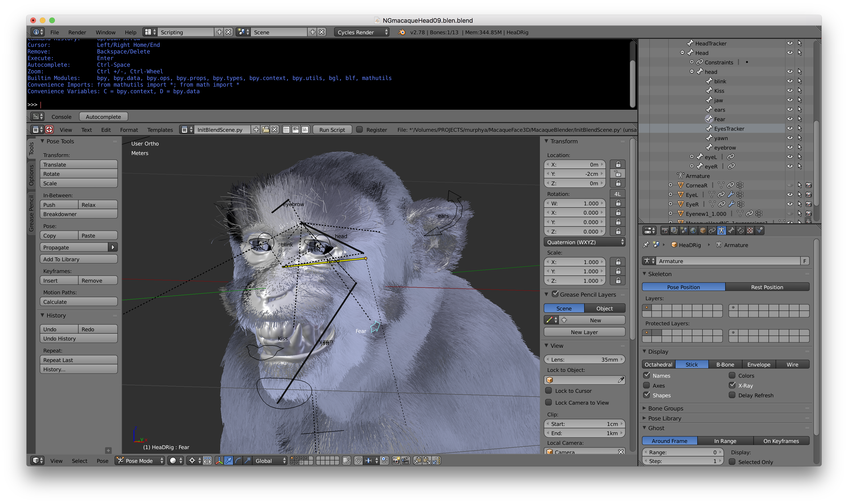Click the Pose Position mode button

683,287
